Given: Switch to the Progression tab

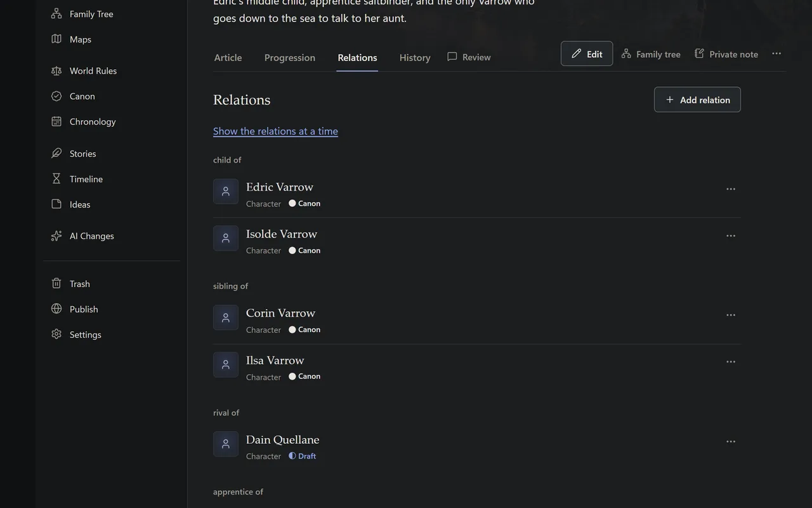Looking at the screenshot, I should click(x=290, y=57).
